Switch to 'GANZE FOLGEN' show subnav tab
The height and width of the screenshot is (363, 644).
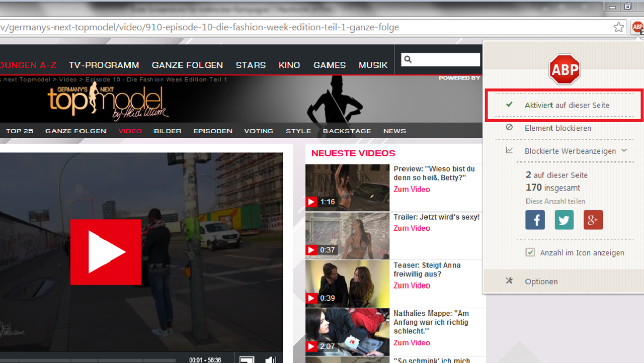pyautogui.click(x=76, y=131)
